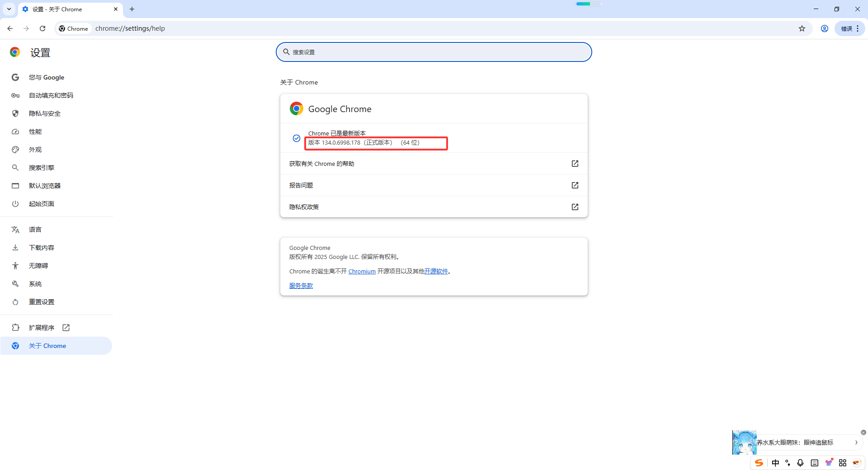Open 默认浏览器 settings section
868x470 pixels.
(x=56, y=186)
